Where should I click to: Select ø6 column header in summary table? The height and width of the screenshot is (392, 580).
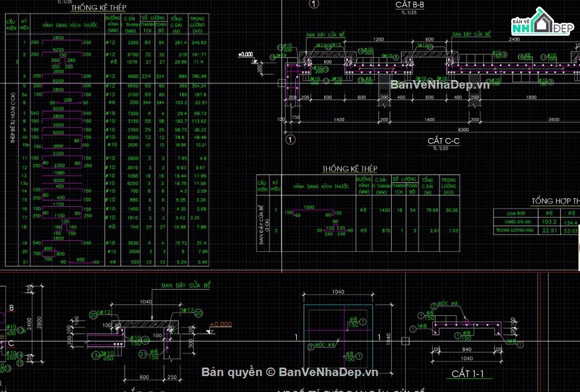click(549, 213)
